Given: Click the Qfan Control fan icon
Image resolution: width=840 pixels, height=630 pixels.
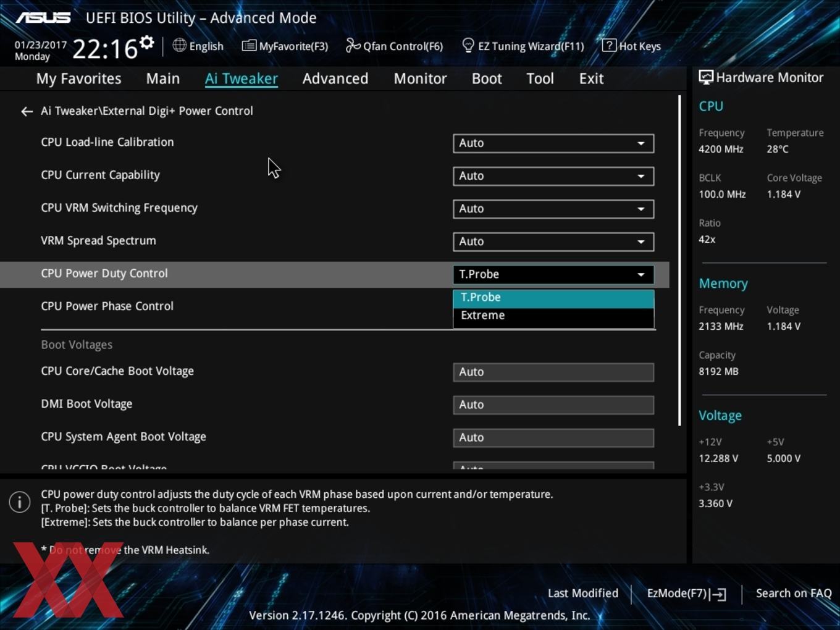Looking at the screenshot, I should [353, 45].
